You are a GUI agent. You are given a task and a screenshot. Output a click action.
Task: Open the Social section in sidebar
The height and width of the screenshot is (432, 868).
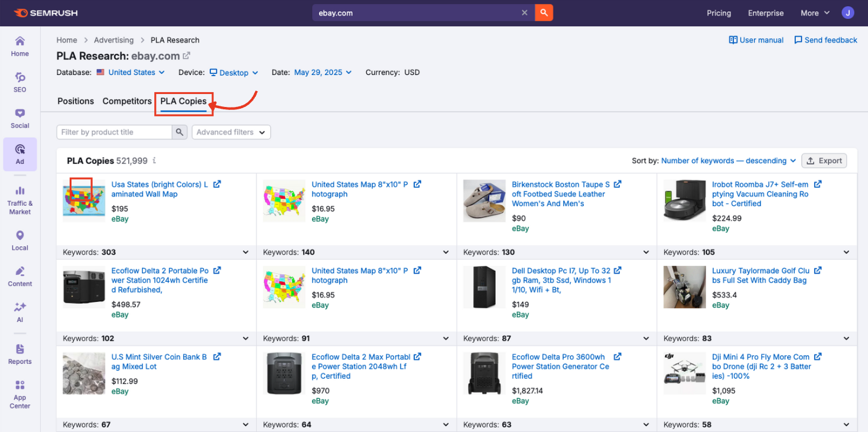(19, 117)
